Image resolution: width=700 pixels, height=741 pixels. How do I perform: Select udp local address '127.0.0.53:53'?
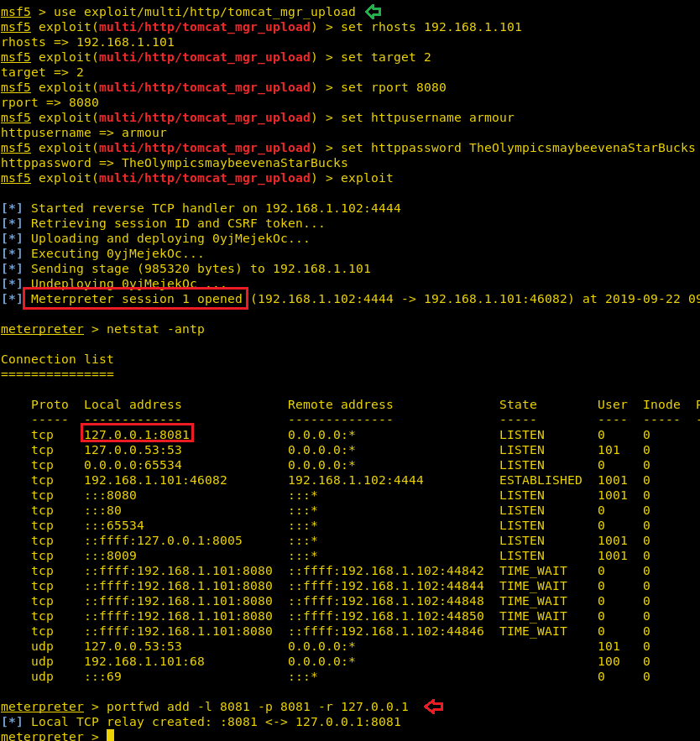click(133, 646)
